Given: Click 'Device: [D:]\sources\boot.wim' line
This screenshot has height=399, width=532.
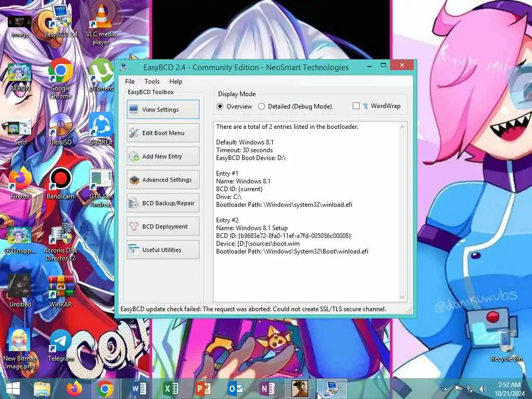Looking at the screenshot, I should (x=258, y=244).
